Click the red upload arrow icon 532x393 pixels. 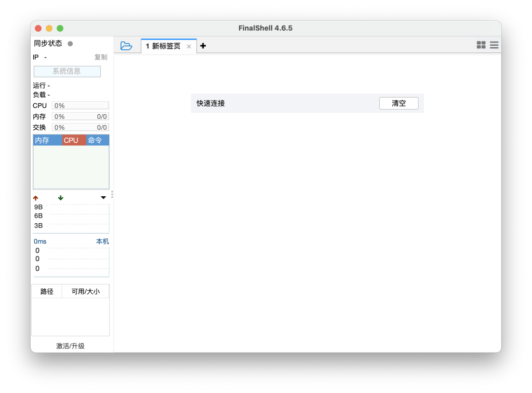[x=36, y=198]
